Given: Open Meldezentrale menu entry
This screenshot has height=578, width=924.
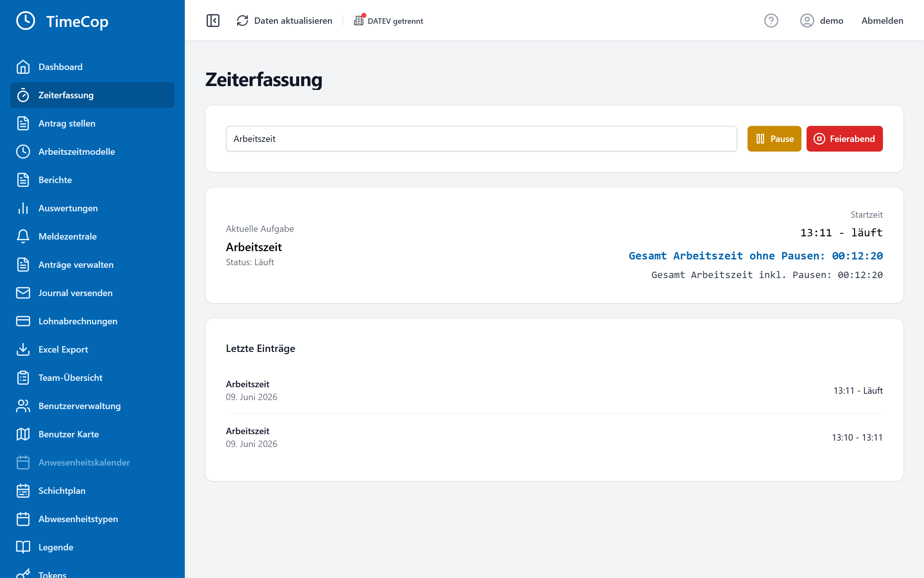Looking at the screenshot, I should click(92, 237).
